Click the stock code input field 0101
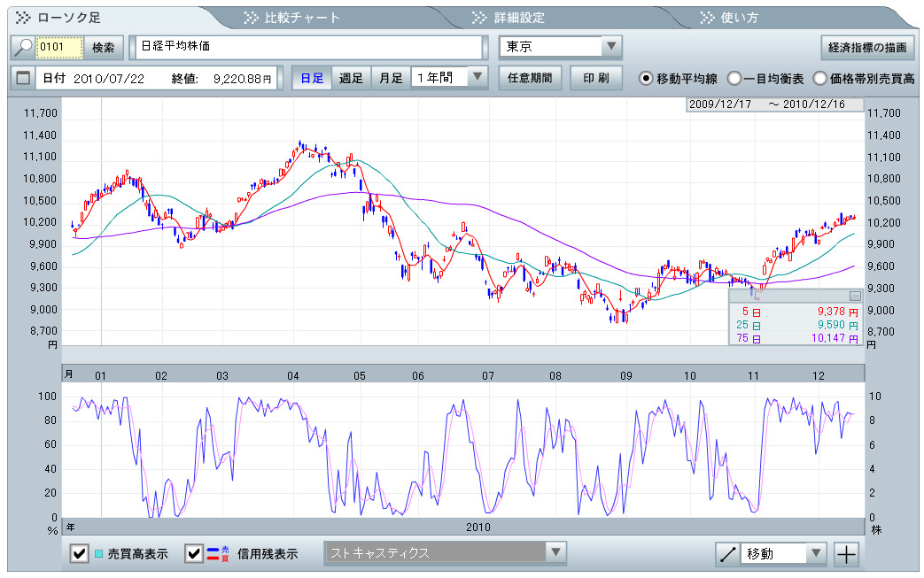Screen dimensions: 924x578 point(60,47)
